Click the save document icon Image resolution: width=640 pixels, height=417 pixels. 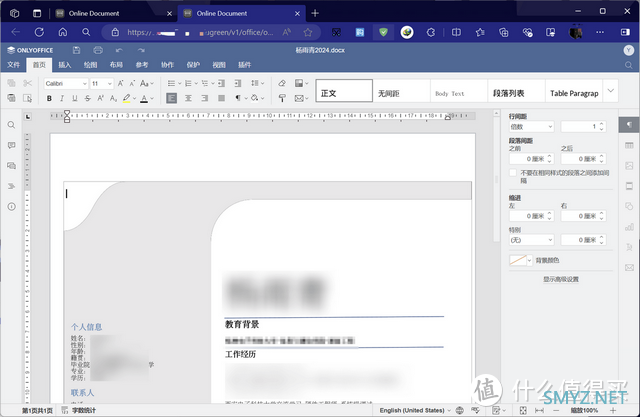coord(76,50)
